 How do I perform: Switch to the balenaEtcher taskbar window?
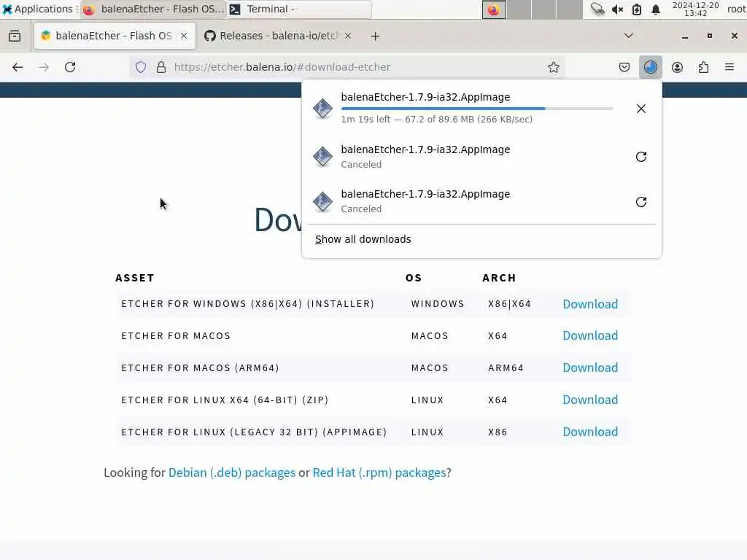point(153,9)
